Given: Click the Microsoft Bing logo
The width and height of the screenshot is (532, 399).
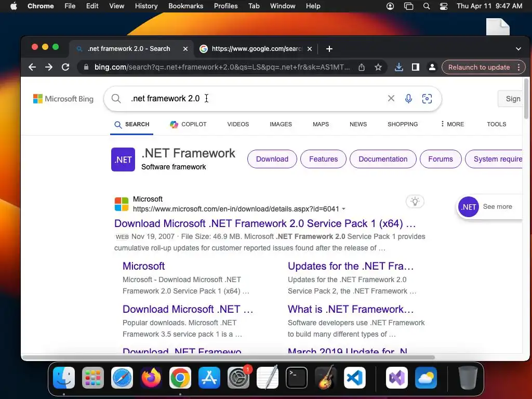Looking at the screenshot, I should (63, 99).
